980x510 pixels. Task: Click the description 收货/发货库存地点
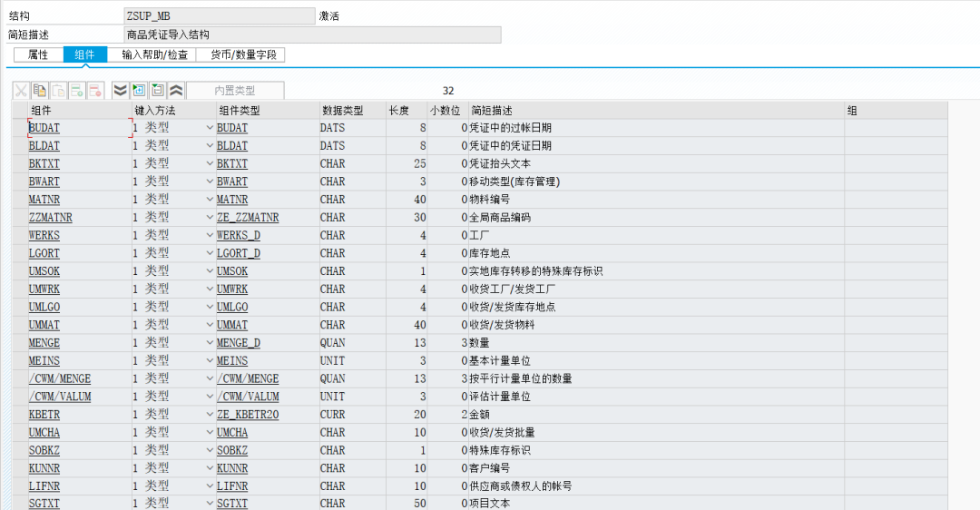coord(513,307)
